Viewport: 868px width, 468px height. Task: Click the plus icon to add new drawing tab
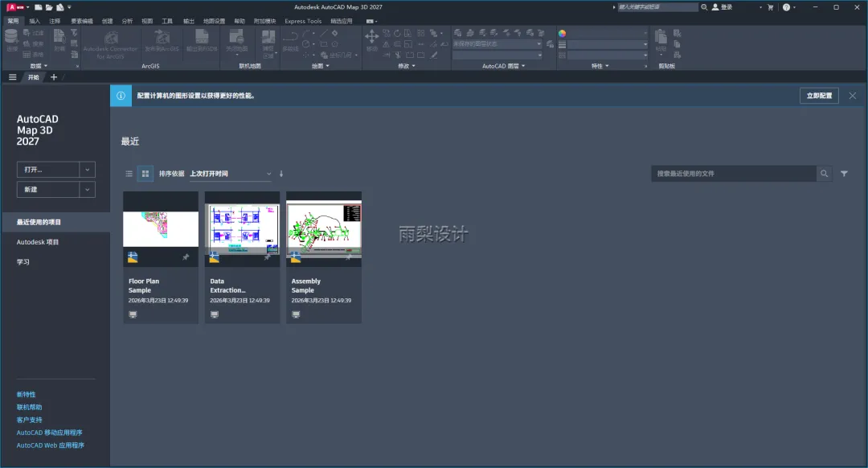[x=54, y=77]
